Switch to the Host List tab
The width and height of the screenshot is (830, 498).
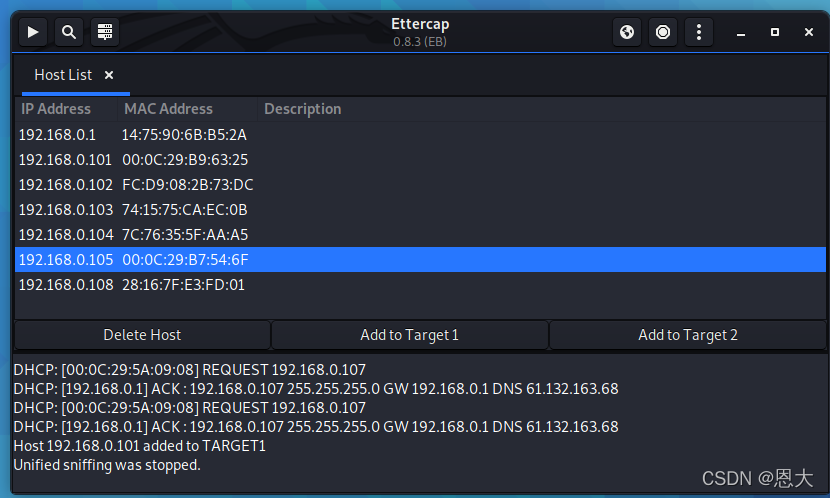63,75
